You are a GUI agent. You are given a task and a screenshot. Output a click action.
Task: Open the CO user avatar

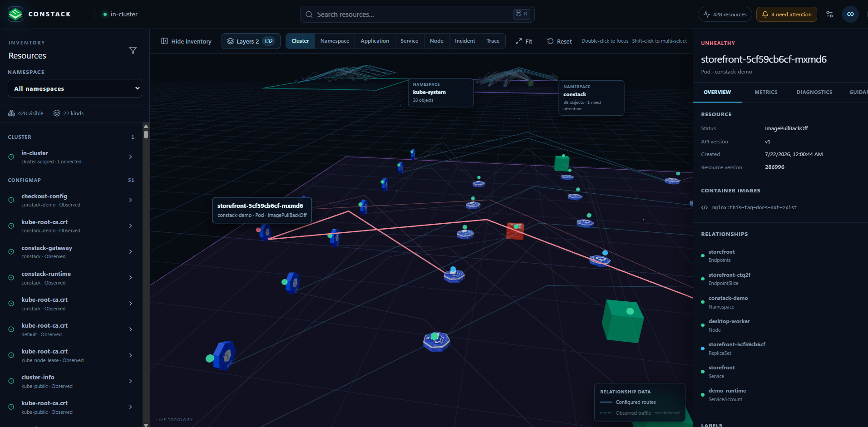click(x=850, y=15)
